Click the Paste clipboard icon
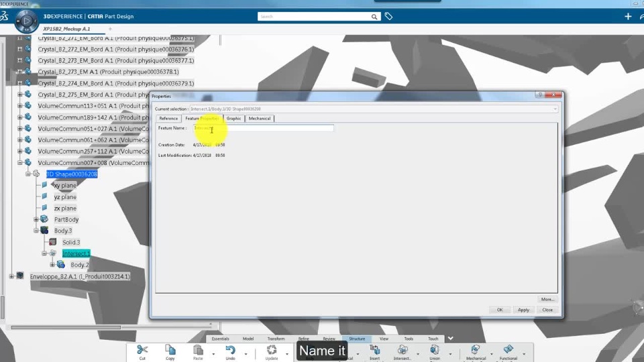 tap(198, 350)
